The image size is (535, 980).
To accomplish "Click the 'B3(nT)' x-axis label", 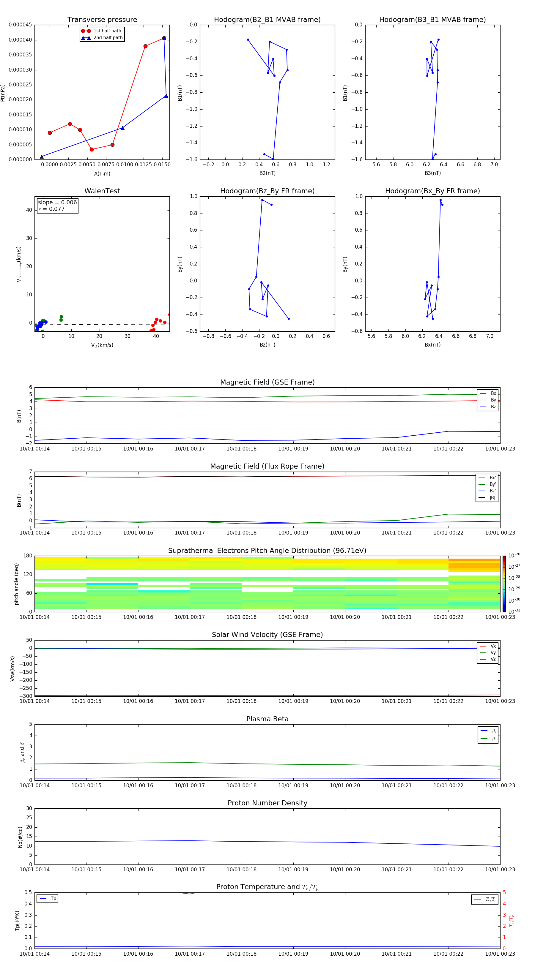I will click(432, 173).
